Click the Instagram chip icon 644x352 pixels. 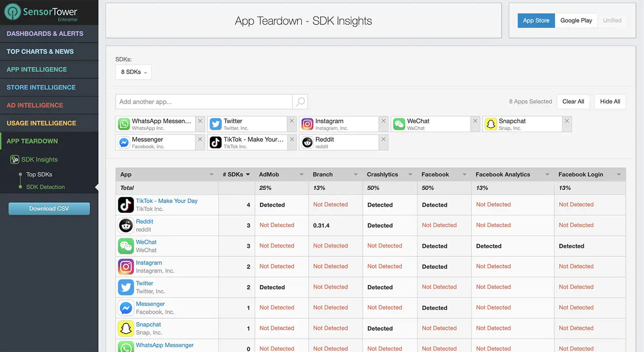point(307,124)
